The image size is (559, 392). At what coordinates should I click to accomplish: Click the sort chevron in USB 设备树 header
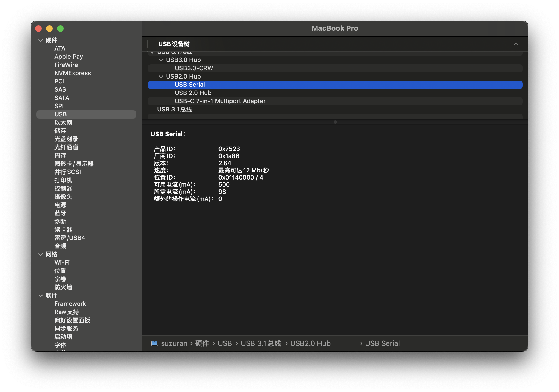(x=516, y=44)
